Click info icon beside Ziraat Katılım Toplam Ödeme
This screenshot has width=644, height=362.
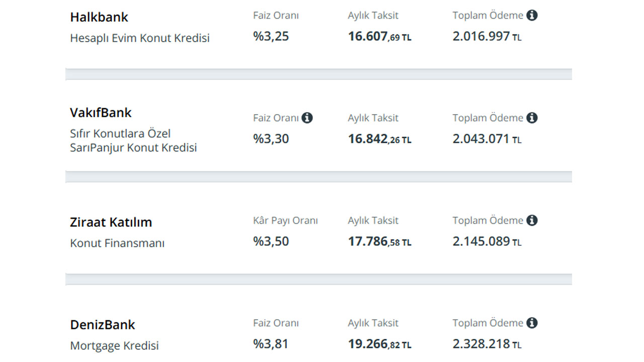pyautogui.click(x=532, y=220)
